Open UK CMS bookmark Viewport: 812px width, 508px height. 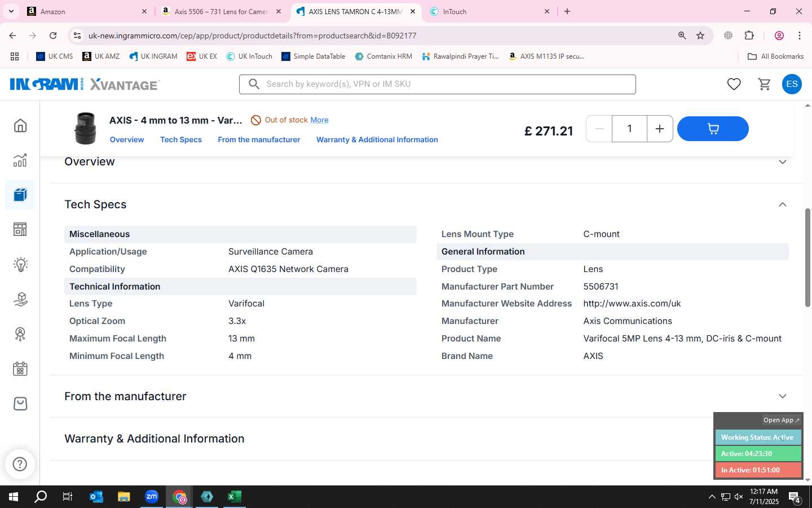coord(55,56)
